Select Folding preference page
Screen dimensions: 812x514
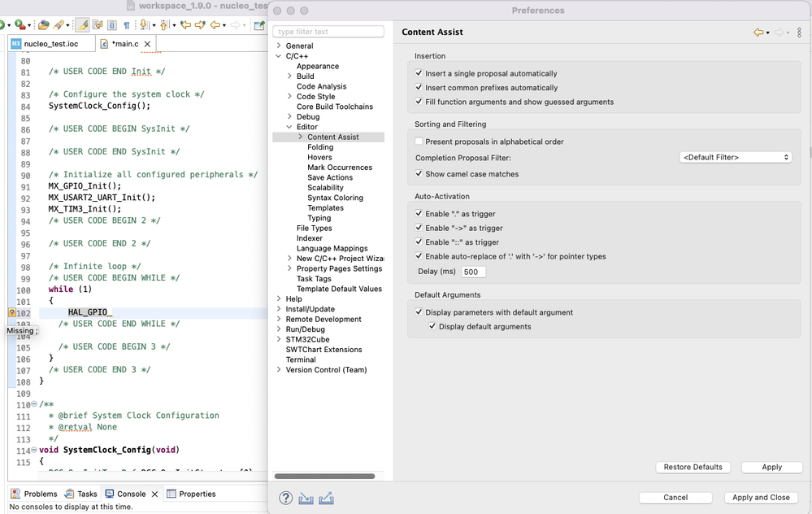320,147
